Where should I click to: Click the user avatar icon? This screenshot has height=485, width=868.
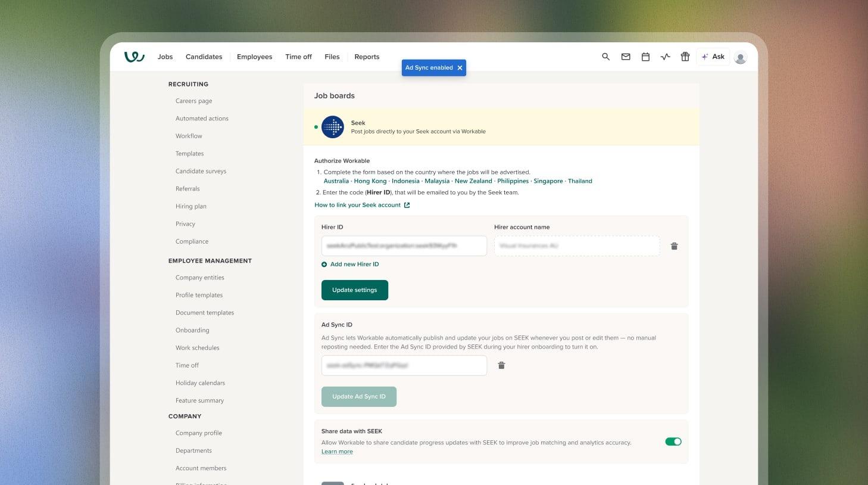(741, 57)
